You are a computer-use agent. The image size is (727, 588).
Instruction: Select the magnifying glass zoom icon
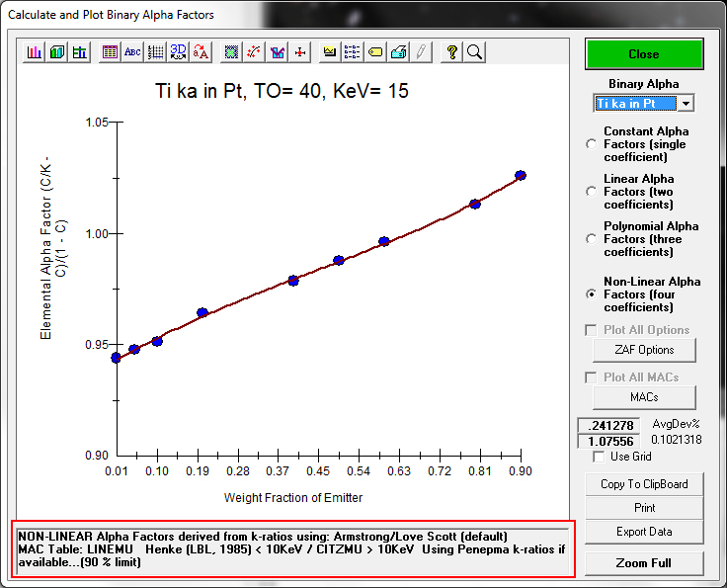pyautogui.click(x=475, y=52)
